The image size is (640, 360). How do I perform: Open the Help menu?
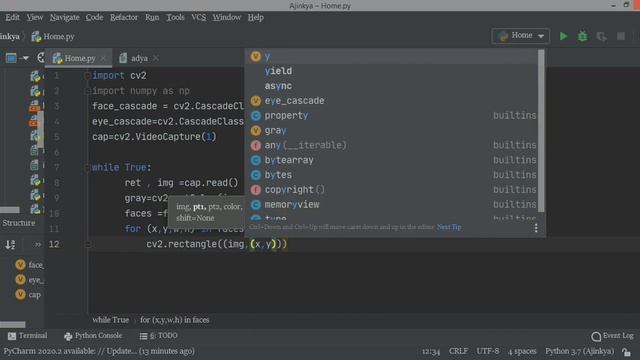[256, 17]
